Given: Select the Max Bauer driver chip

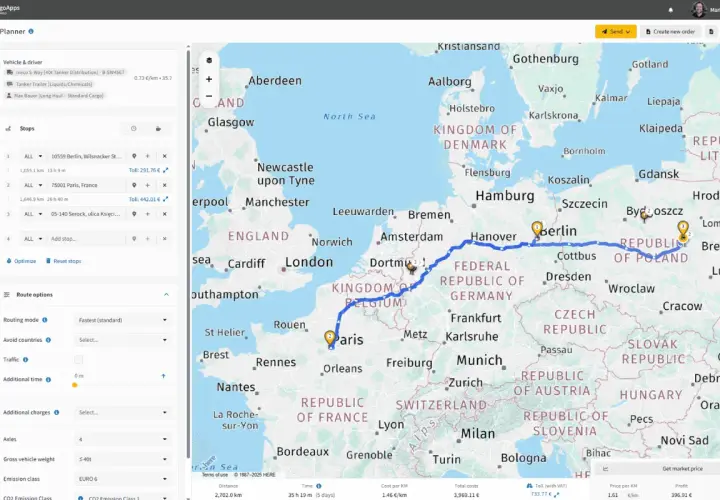Looking at the screenshot, I should 55,96.
